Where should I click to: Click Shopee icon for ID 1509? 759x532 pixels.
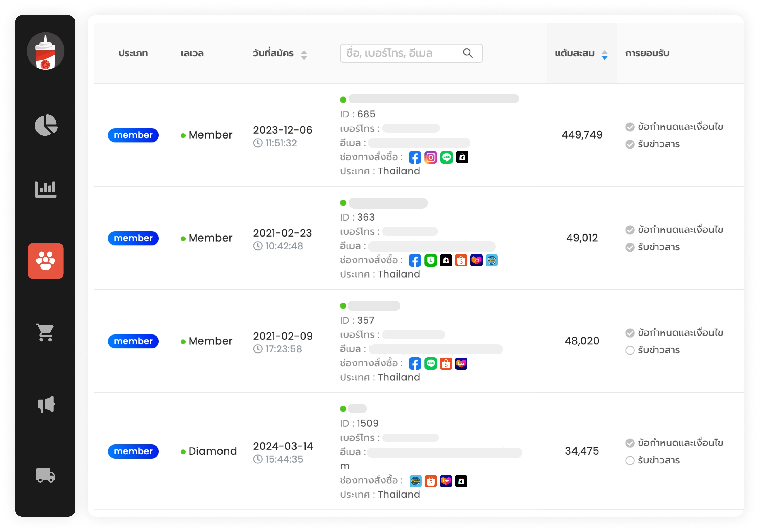tap(431, 481)
